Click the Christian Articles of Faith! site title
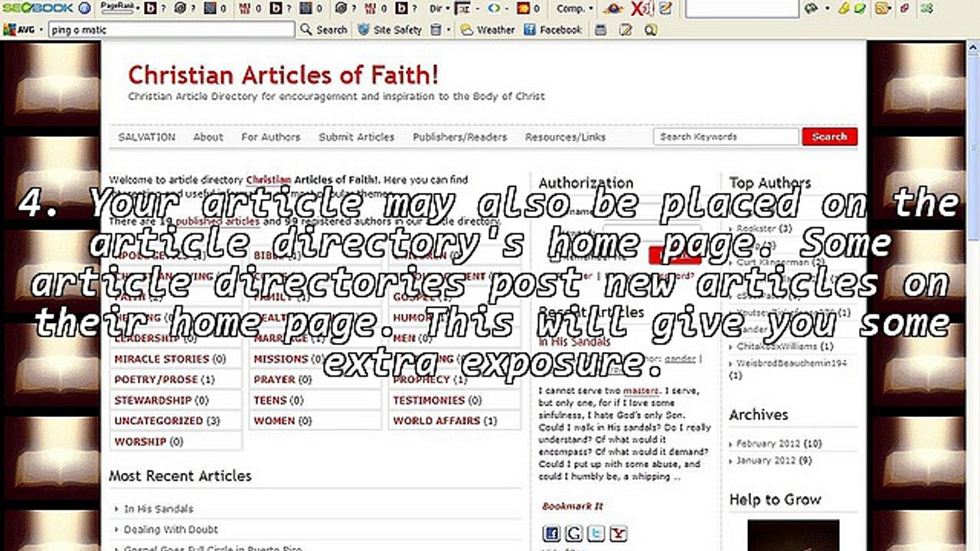Screen dimensions: 980x551 pyautogui.click(x=283, y=75)
